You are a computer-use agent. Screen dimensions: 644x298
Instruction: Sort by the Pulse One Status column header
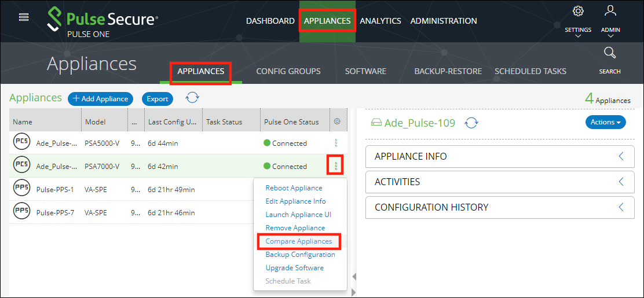[x=295, y=122]
